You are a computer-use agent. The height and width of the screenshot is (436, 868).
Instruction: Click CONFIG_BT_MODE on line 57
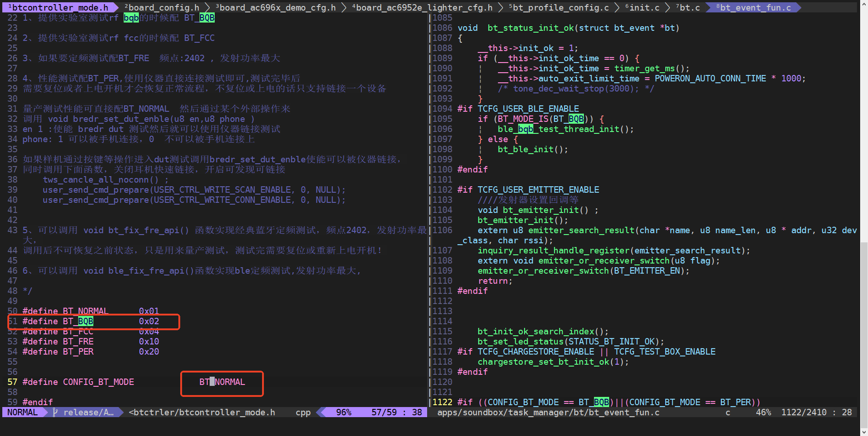click(x=98, y=382)
